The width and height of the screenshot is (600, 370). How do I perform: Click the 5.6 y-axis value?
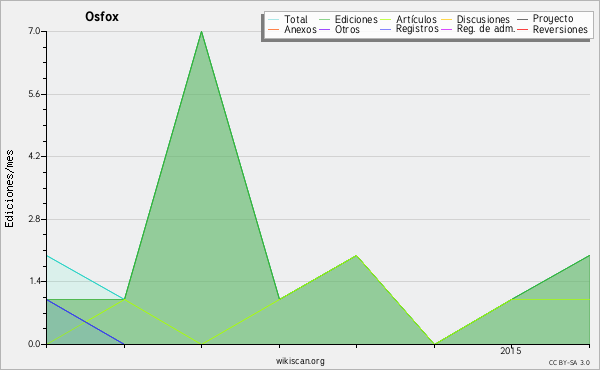pos(34,94)
